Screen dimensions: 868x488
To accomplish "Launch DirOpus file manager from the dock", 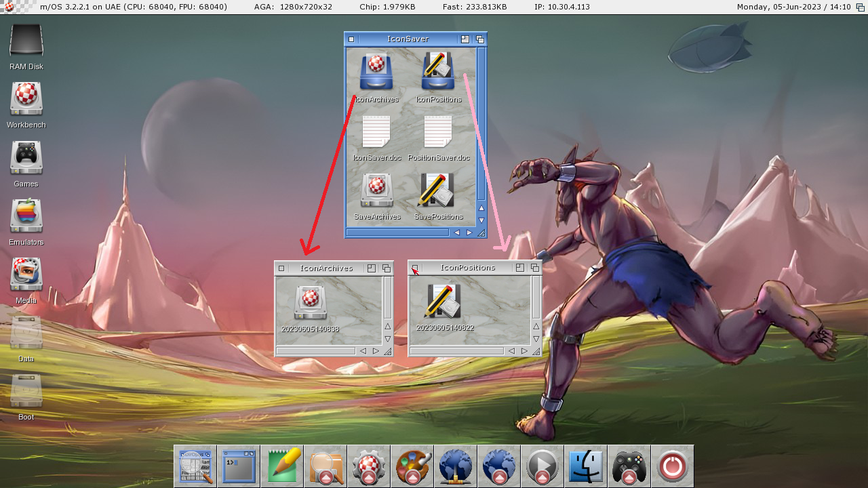I will pos(195,466).
